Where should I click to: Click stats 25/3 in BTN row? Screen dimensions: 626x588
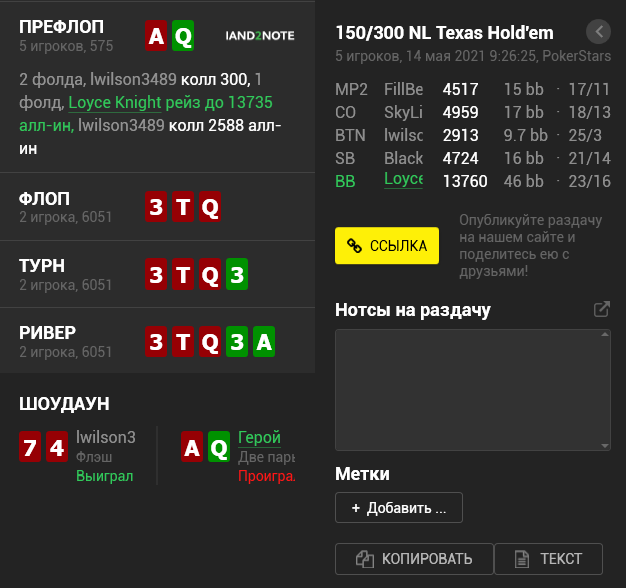click(x=585, y=135)
